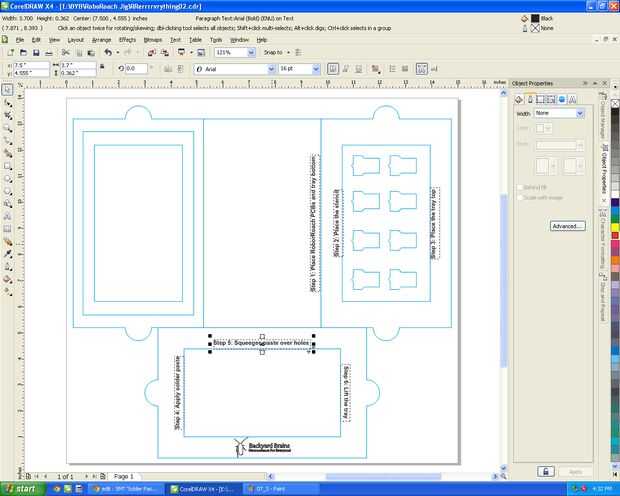This screenshot has width=620, height=496.
Task: Click the Paste icon
Action: tap(91, 53)
